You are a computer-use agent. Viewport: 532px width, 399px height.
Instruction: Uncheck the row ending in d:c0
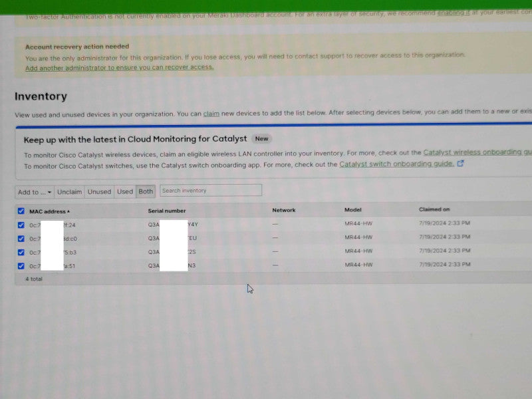click(21, 239)
